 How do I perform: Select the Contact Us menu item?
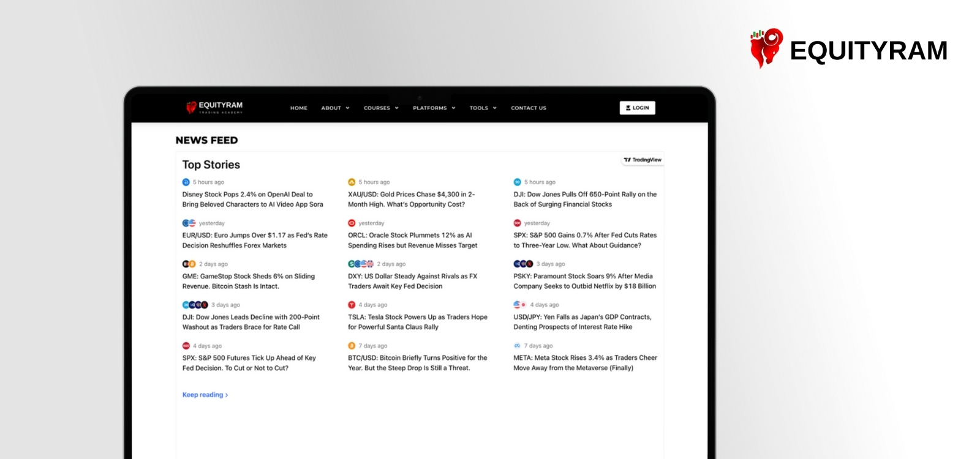click(x=529, y=108)
